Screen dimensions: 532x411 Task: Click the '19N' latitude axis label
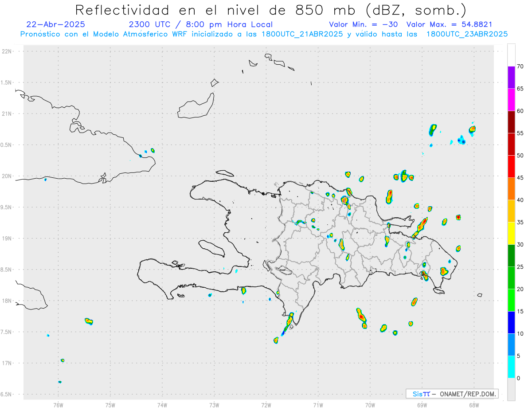tap(7, 239)
